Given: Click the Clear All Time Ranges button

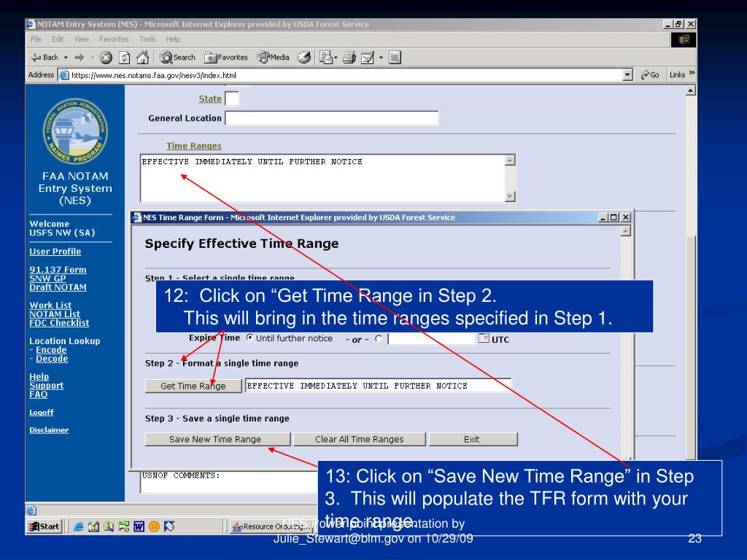Looking at the screenshot, I should pyautogui.click(x=359, y=439).
